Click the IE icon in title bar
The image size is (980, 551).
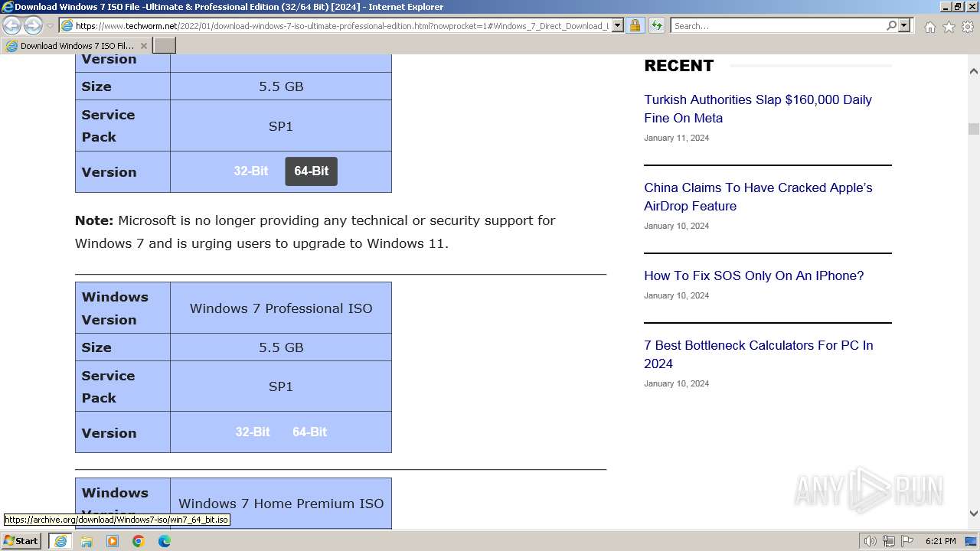tap(7, 7)
